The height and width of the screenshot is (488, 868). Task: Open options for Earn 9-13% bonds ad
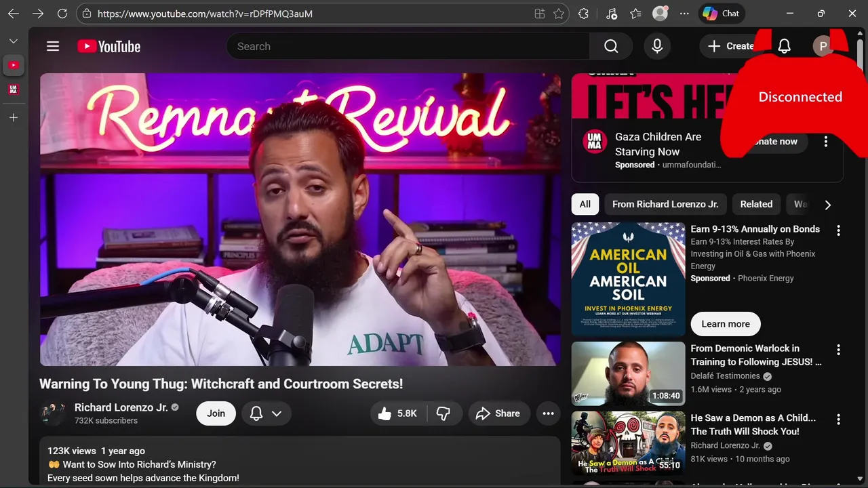pos(838,230)
